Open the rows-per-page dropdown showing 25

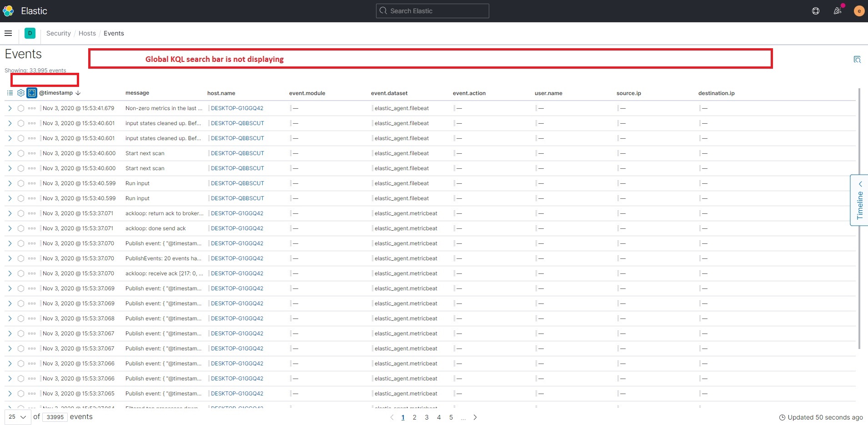pos(15,417)
